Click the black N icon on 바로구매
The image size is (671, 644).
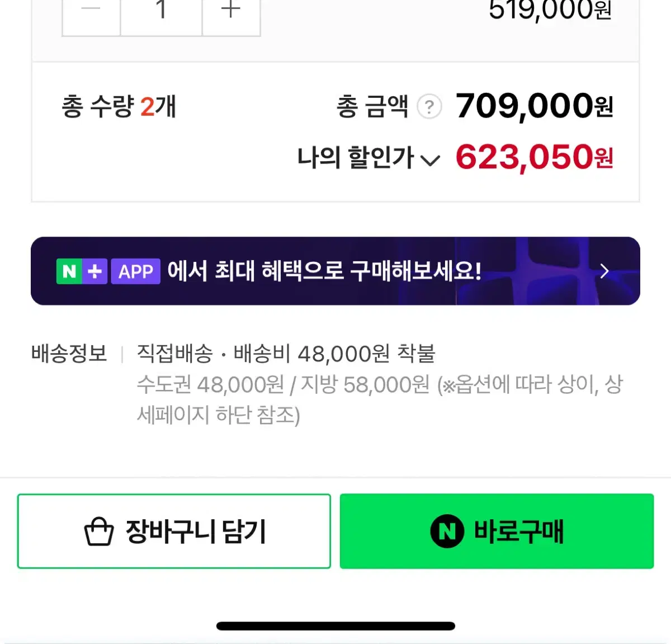tap(447, 531)
